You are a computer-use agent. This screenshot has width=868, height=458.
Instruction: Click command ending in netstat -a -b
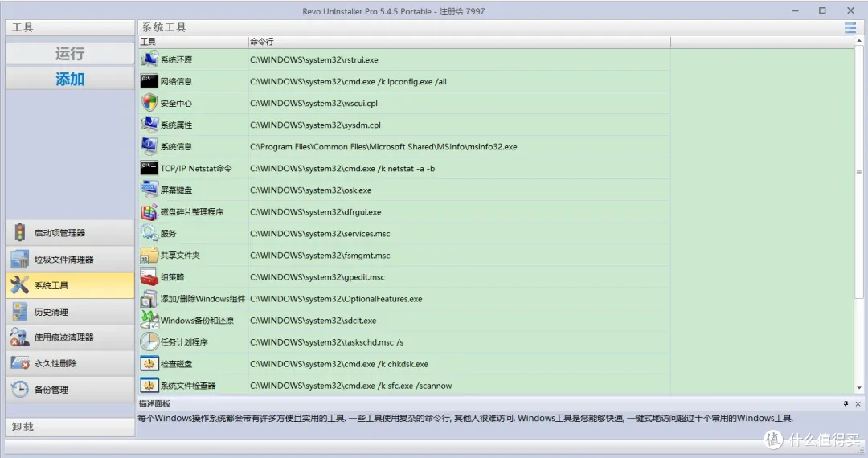(342, 168)
